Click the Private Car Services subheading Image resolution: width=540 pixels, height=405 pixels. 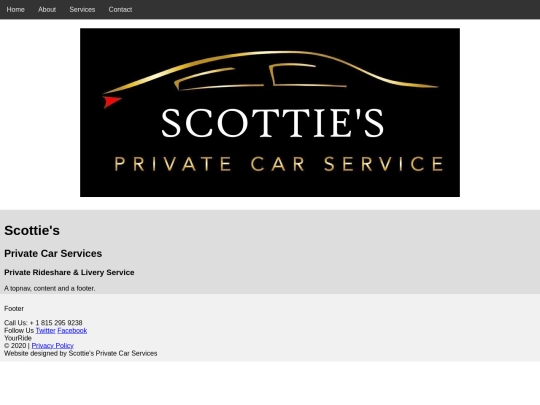(53, 253)
